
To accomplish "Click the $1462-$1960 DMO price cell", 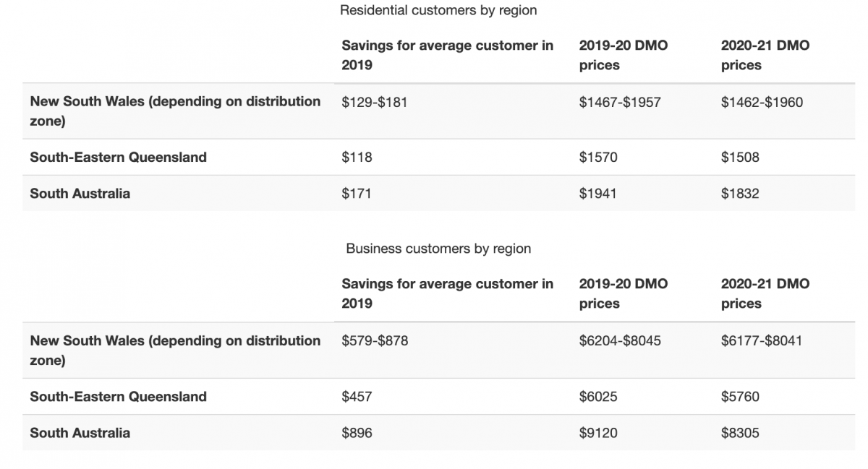I will coord(762,103).
